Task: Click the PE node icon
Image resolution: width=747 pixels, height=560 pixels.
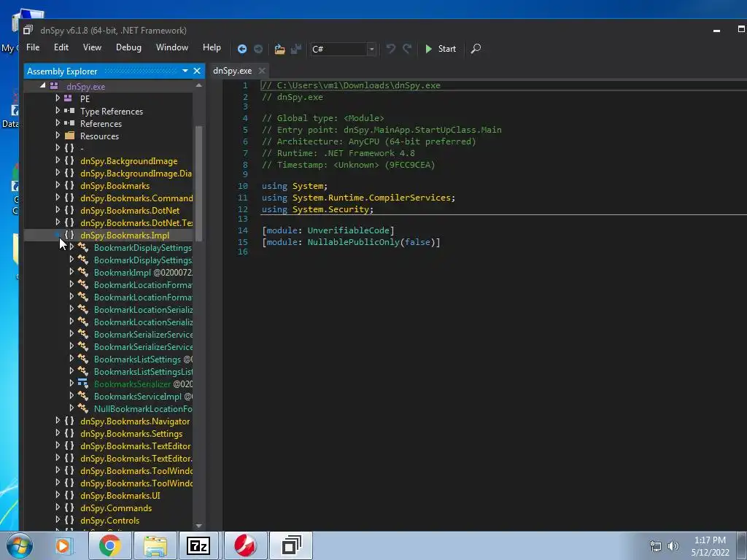Action: [68, 98]
